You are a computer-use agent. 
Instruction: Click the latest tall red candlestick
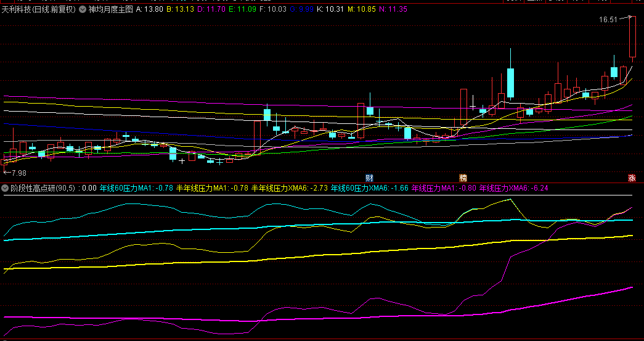tap(632, 37)
